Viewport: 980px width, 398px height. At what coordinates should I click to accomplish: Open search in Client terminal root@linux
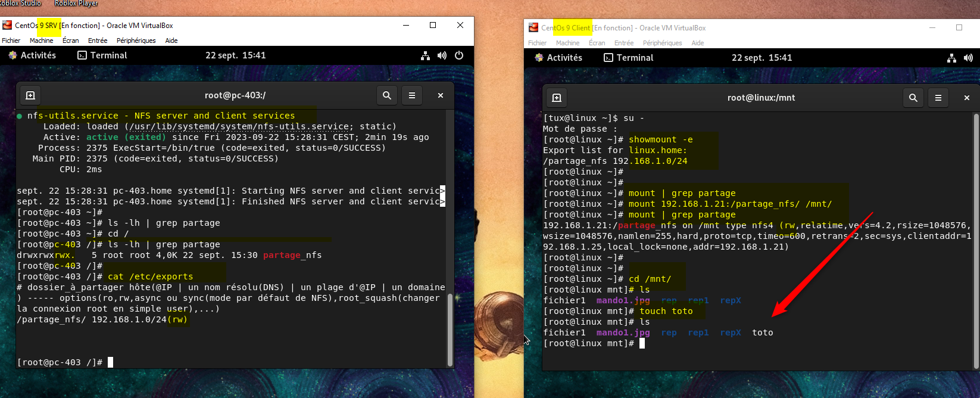913,98
